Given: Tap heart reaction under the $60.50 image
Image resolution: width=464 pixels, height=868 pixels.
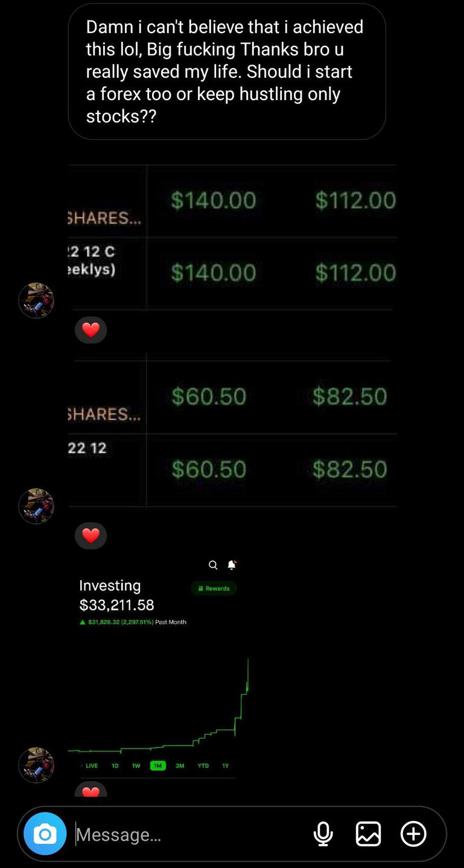Looking at the screenshot, I should (91, 536).
